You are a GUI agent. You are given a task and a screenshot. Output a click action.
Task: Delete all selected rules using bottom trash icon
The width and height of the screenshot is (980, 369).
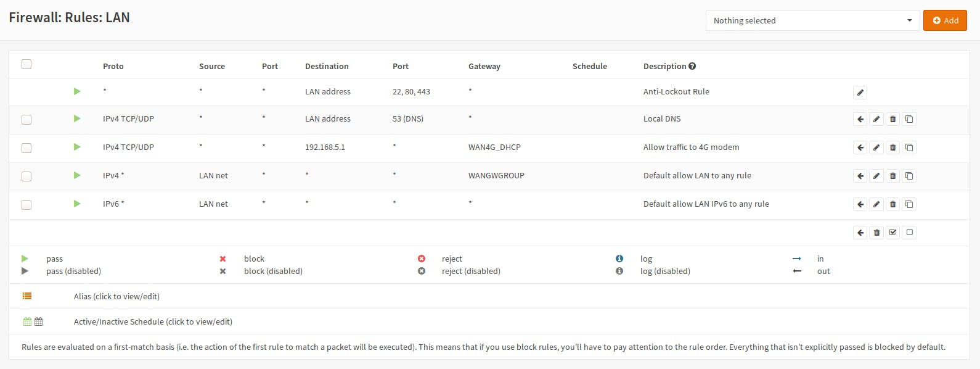[876, 233]
